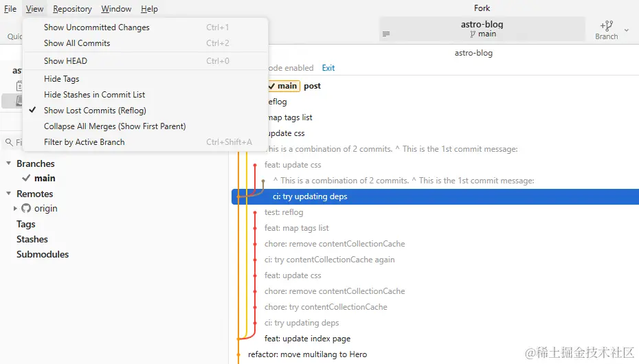Open the Window menu

pyautogui.click(x=116, y=8)
